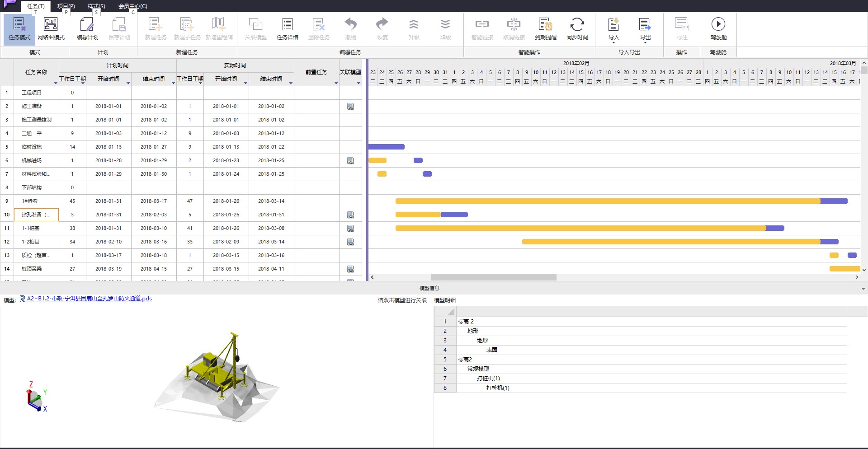The width and height of the screenshot is (868, 449).
Task: Select 标高 2 in model detail row 1
Action: tap(466, 322)
